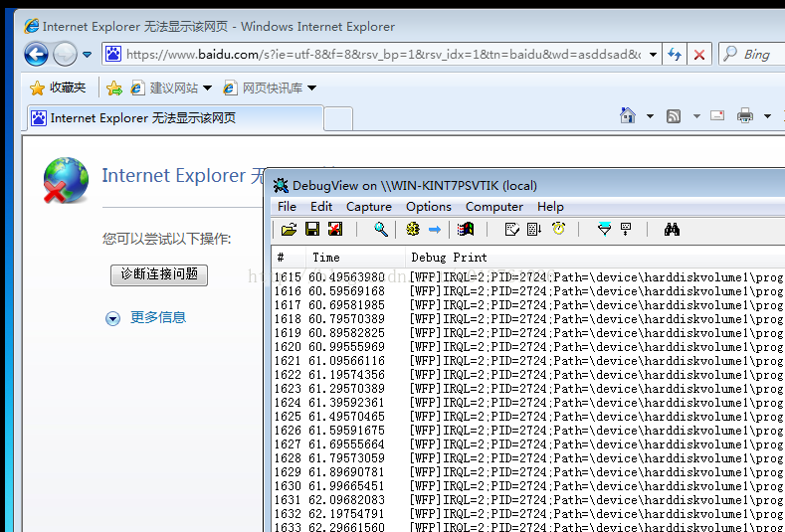Select DebugView log row 1618
This screenshot has height=532, width=785.
(528, 319)
